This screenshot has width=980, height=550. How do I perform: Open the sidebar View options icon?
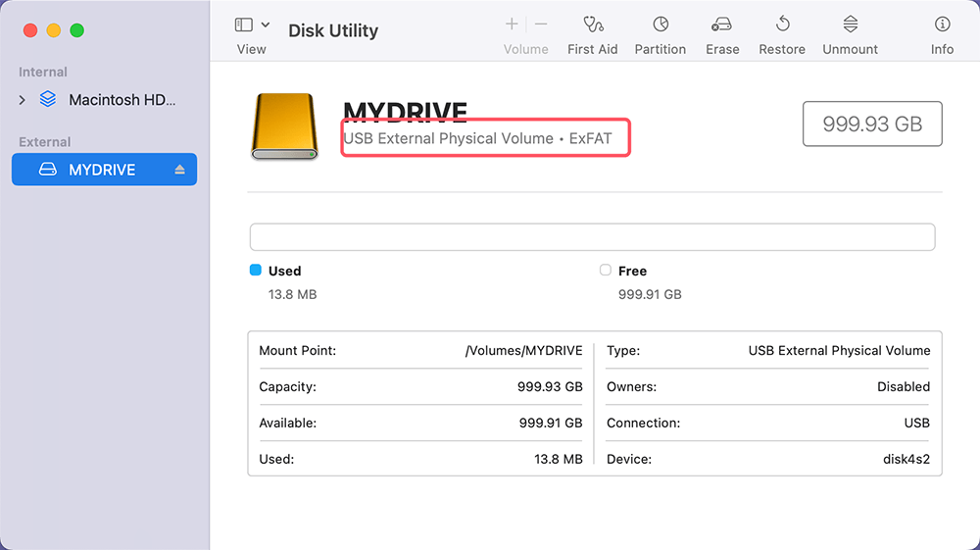coord(244,25)
